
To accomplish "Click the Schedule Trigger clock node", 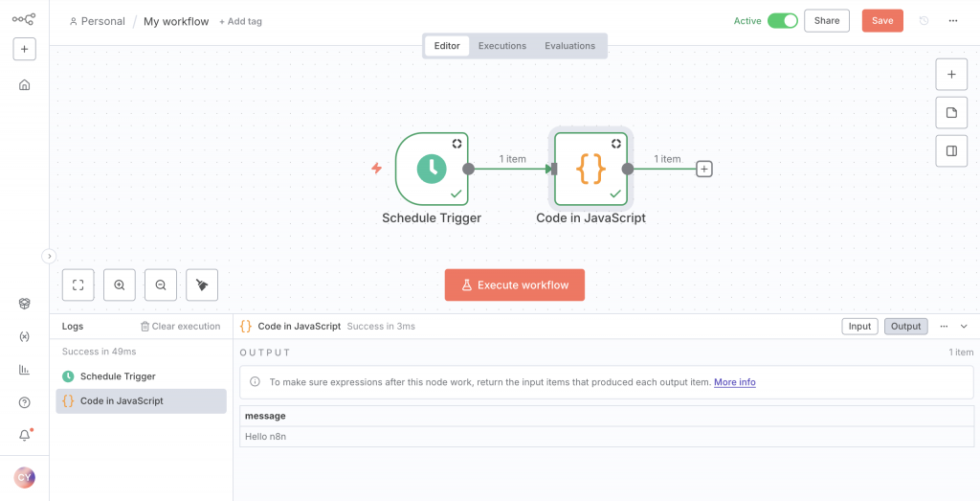I will click(x=432, y=169).
